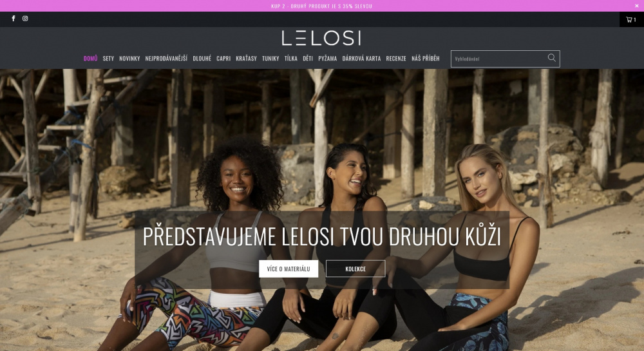
Task: Open the RECENZE page
Action: click(396, 59)
